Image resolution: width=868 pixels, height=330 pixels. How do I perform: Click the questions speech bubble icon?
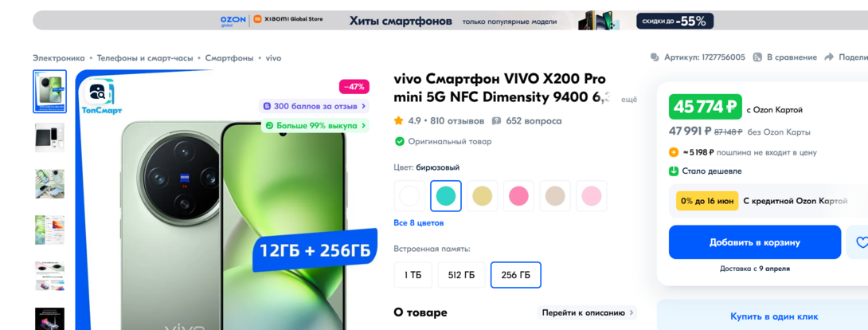point(497,120)
